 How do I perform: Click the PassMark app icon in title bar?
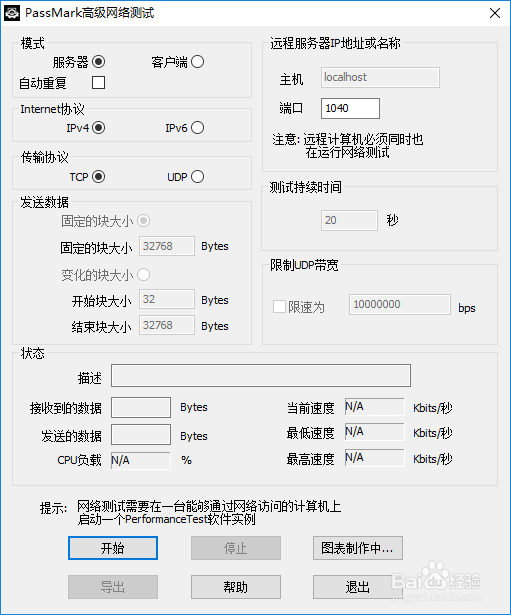(x=12, y=13)
